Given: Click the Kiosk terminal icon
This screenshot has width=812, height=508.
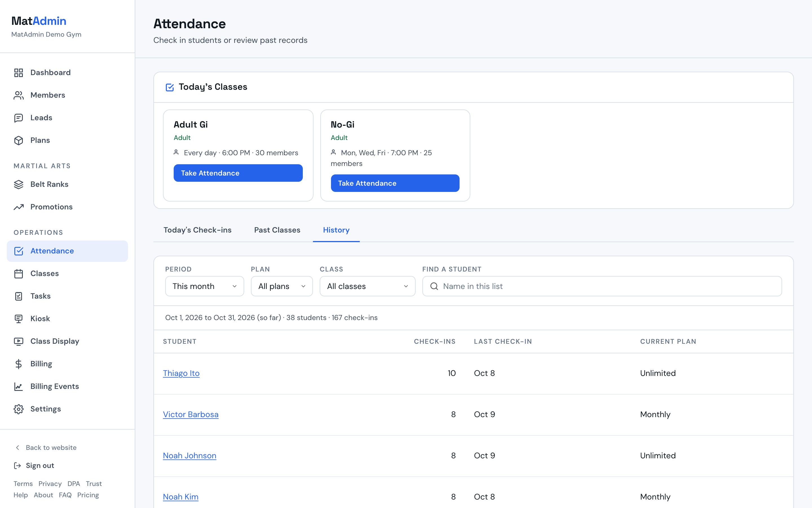Looking at the screenshot, I should pos(18,319).
